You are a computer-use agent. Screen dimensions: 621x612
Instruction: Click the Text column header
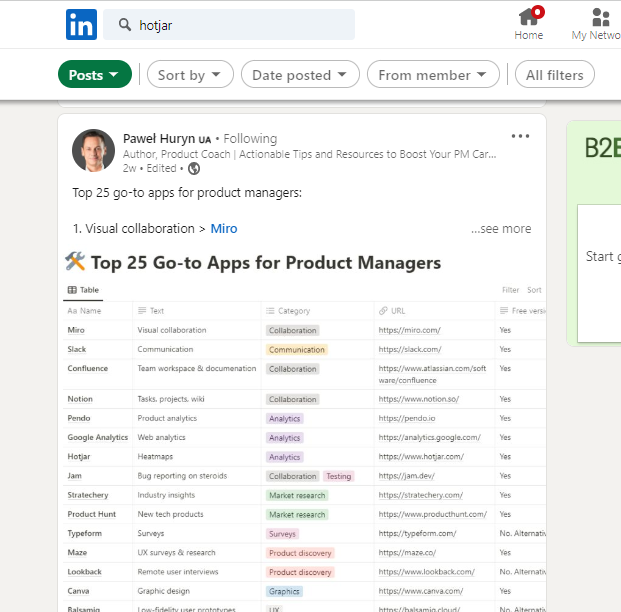(151, 311)
